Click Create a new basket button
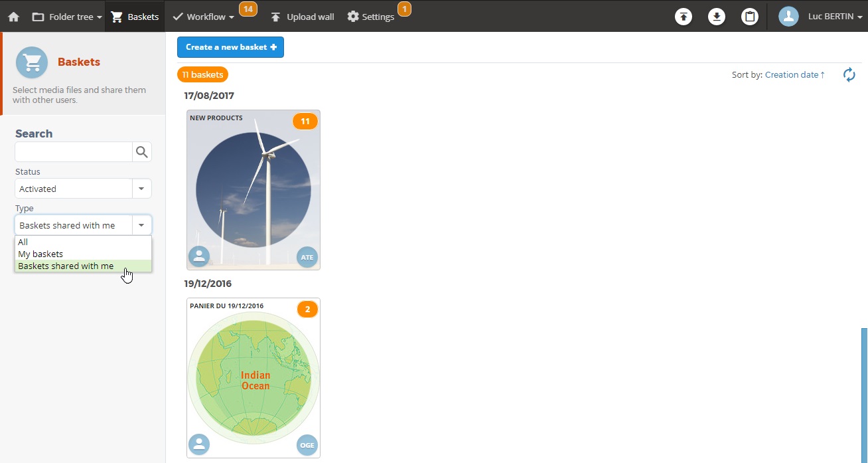This screenshot has height=463, width=868. click(x=230, y=47)
